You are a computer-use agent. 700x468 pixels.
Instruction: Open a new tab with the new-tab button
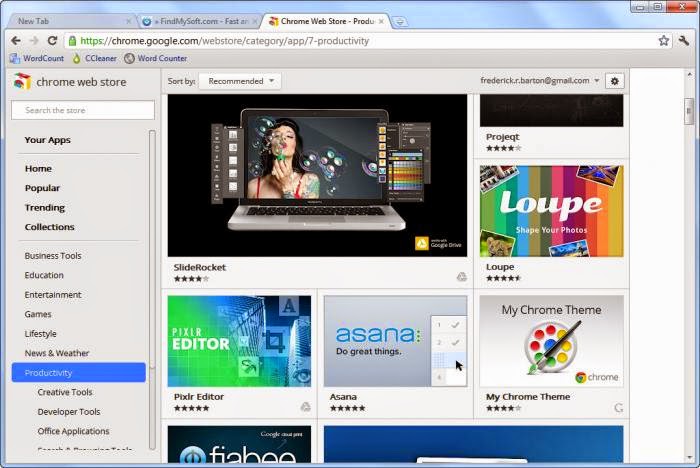[x=400, y=21]
